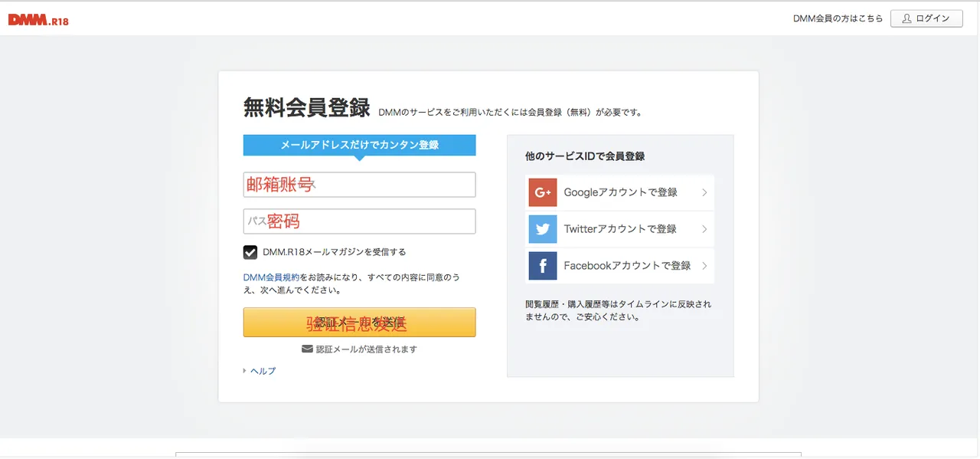980x459 pixels.
Task: Open the chevron beside Google account registration
Action: [x=704, y=192]
